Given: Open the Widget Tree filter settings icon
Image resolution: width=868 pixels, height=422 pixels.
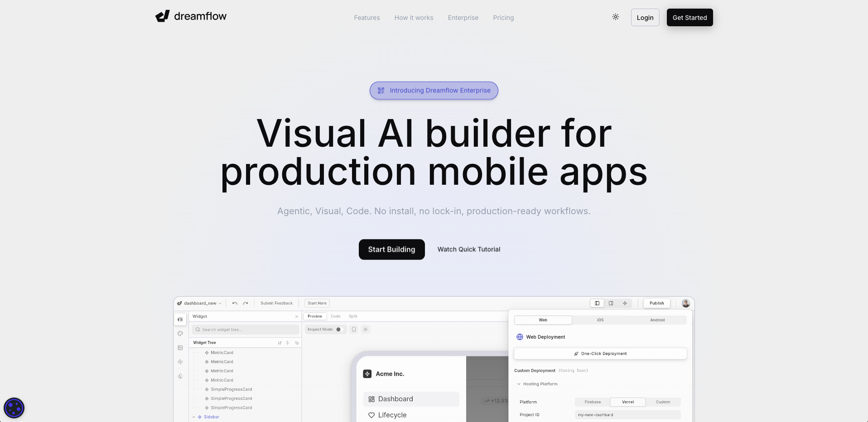Looking at the screenshot, I should point(297,343).
